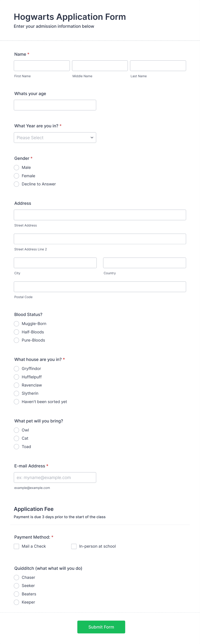
Task: Pick Half-Bloods as blood status
Action: click(x=16, y=332)
